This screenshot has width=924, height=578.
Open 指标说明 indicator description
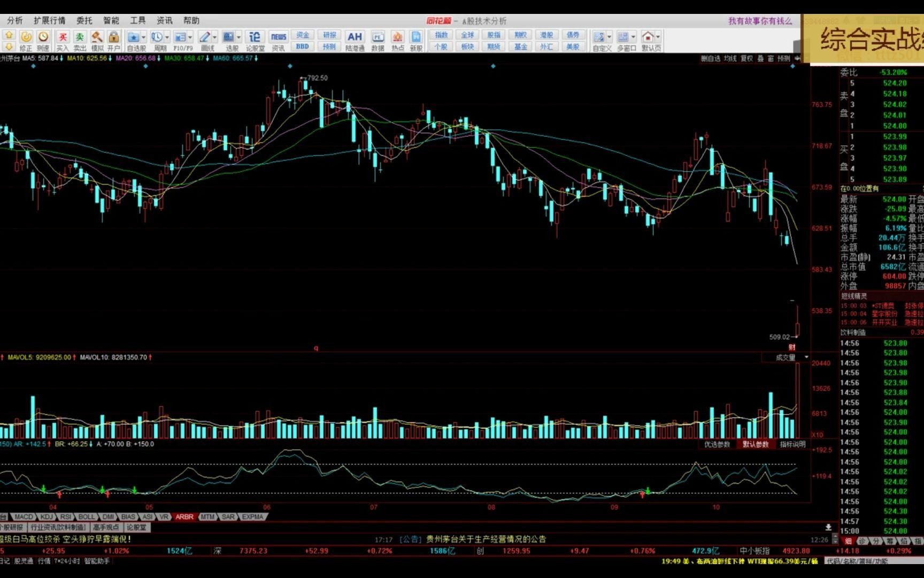pos(792,445)
